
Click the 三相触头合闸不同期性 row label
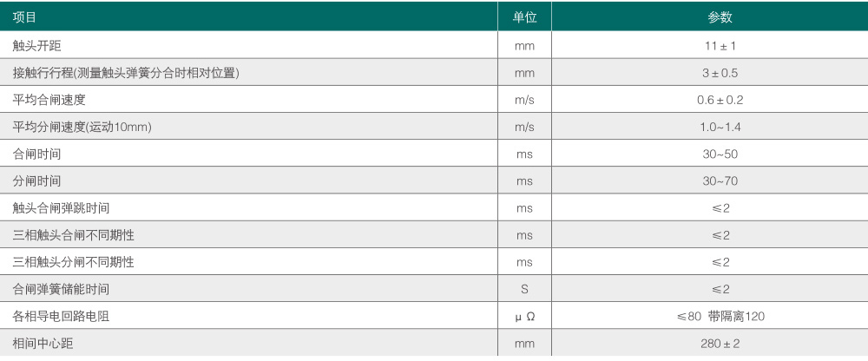point(73,235)
